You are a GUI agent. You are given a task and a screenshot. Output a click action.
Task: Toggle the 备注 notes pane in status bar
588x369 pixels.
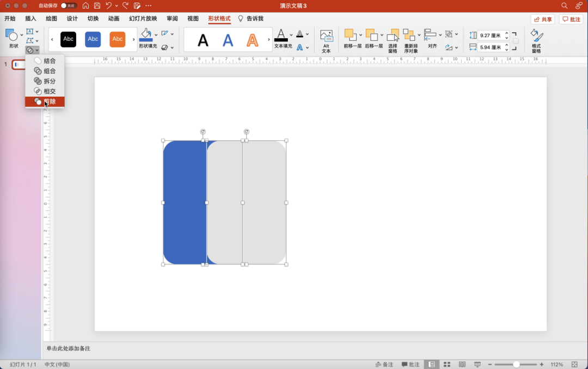(384, 365)
